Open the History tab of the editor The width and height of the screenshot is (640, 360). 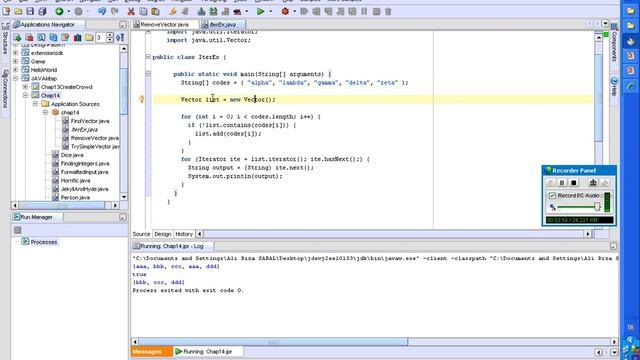click(184, 234)
